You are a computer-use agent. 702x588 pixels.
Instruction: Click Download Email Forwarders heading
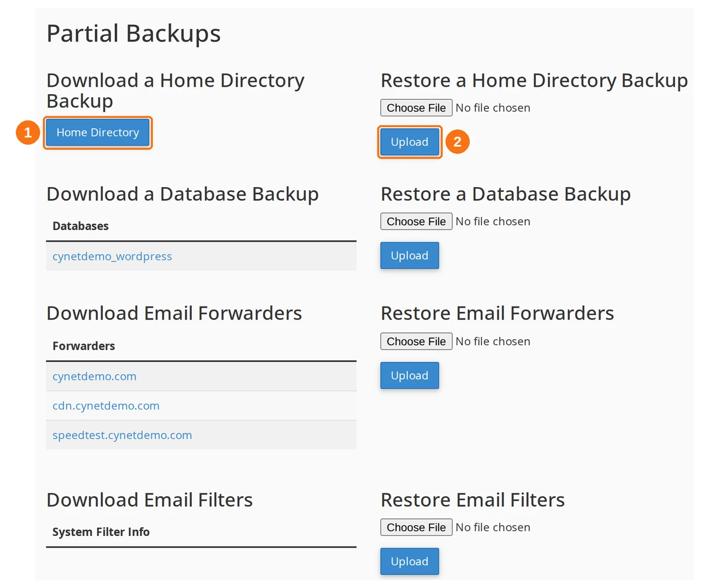pos(174,313)
